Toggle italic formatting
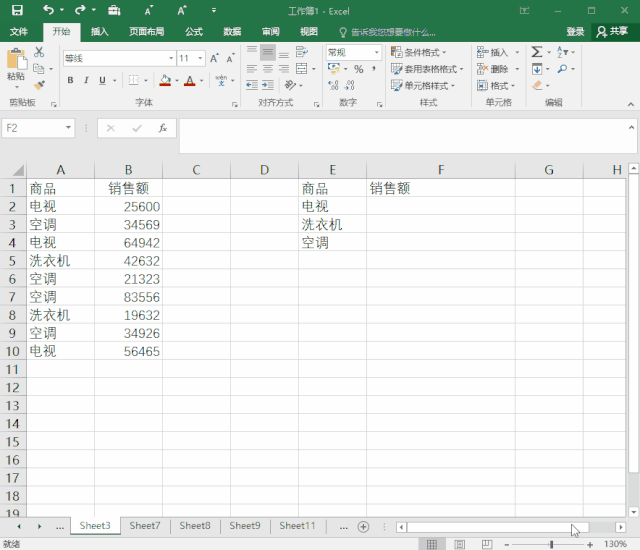The height and width of the screenshot is (550, 640). (87, 81)
